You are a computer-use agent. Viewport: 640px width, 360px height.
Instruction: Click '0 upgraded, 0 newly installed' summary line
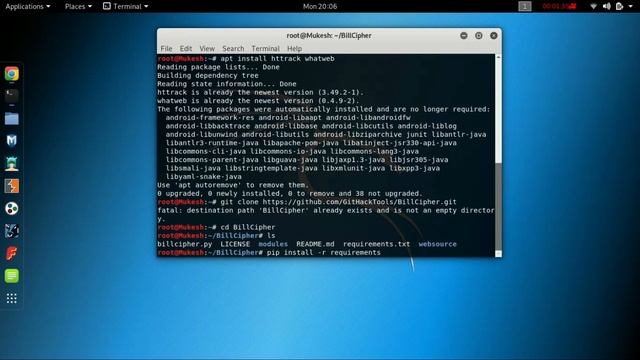[x=290, y=193]
